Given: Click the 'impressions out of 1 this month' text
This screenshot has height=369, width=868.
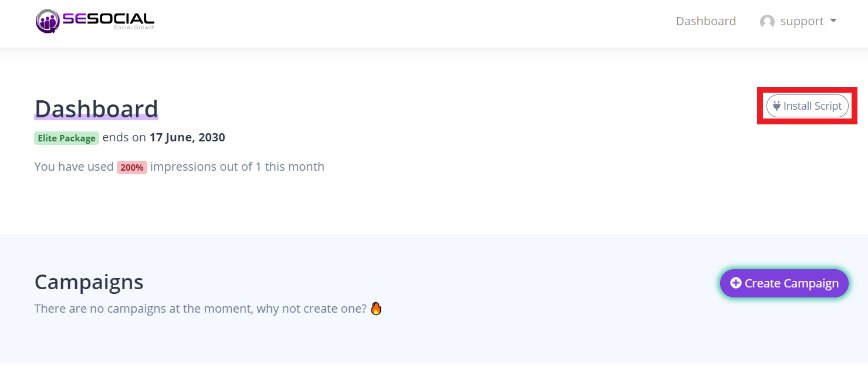Looking at the screenshot, I should 237,167.
